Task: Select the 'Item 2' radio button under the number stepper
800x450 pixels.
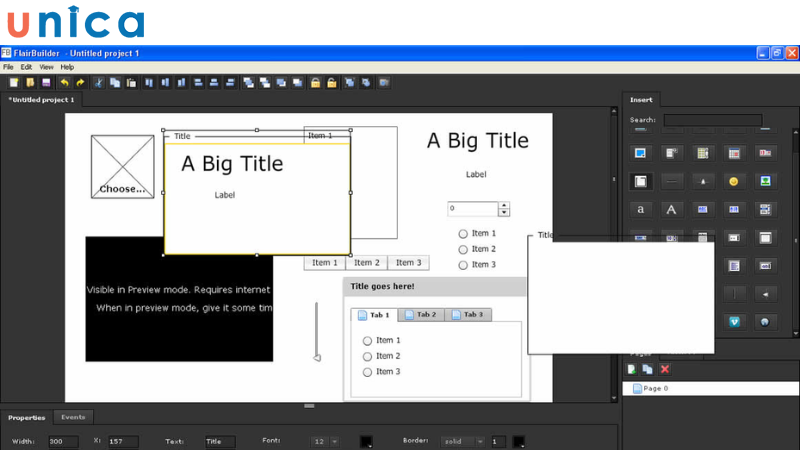Action: pyautogui.click(x=463, y=249)
